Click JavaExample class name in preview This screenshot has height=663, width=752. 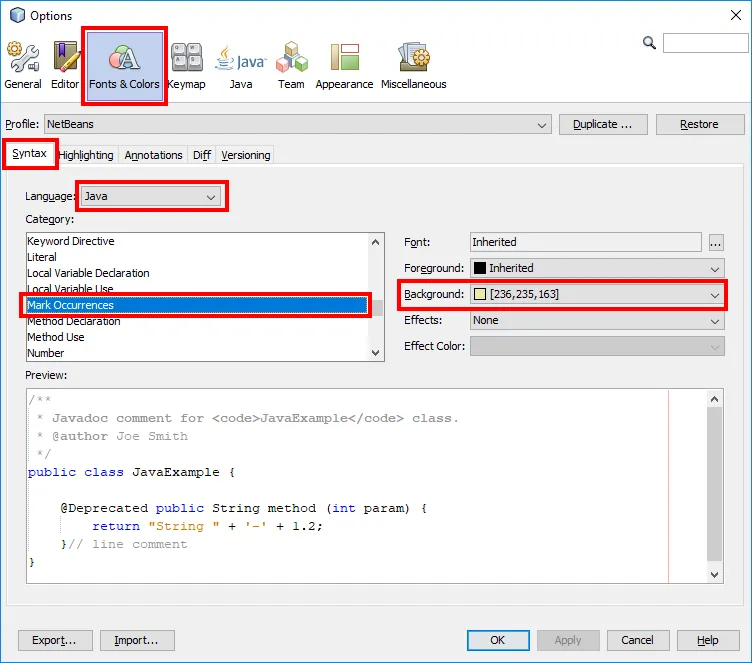(176, 472)
